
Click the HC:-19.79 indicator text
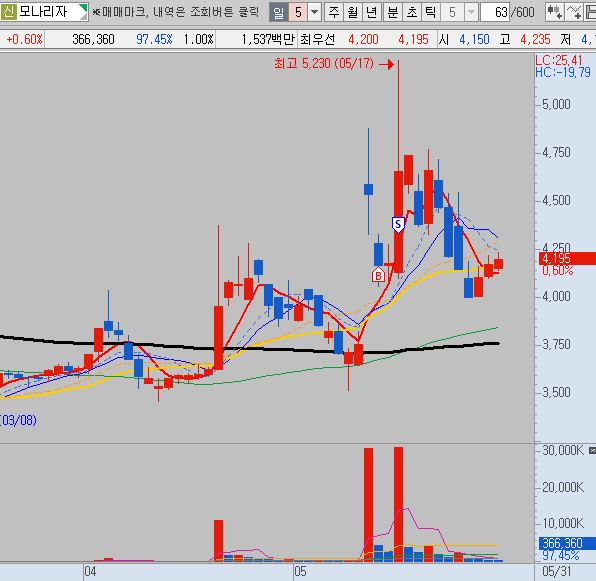[563, 72]
